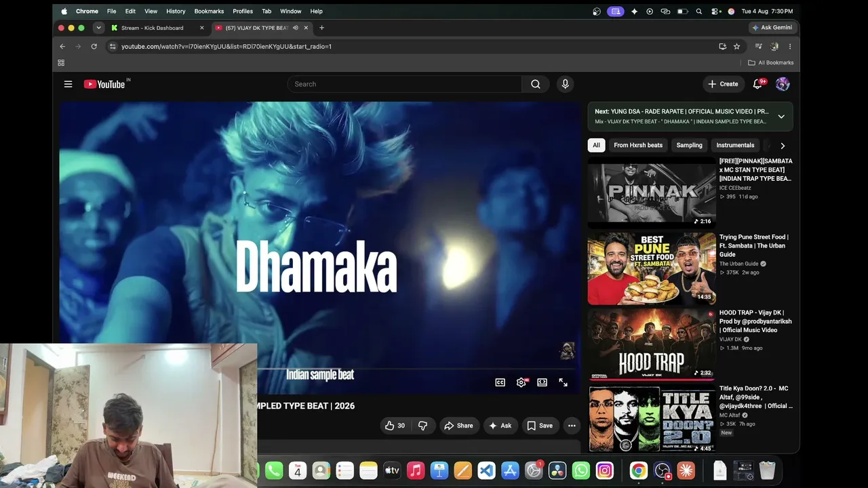Install or cast from the address bar icon
The width and height of the screenshot is (868, 488).
point(722,46)
